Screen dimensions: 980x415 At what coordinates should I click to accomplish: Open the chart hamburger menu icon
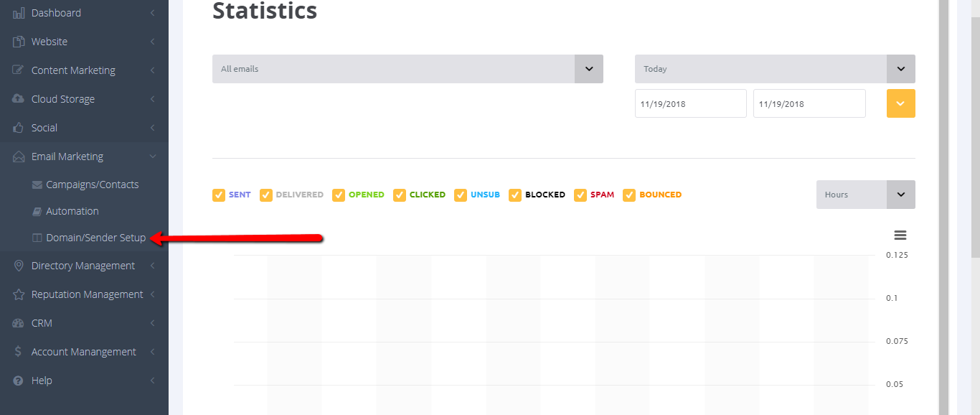[900, 236]
